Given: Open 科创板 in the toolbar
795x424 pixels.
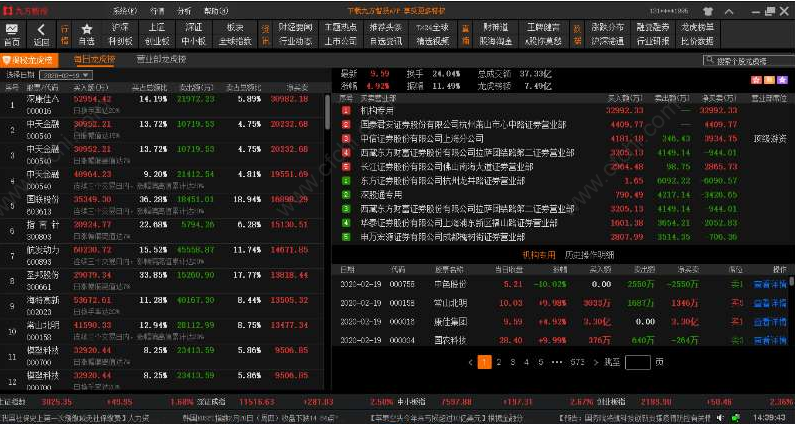Looking at the screenshot, I should 121,42.
